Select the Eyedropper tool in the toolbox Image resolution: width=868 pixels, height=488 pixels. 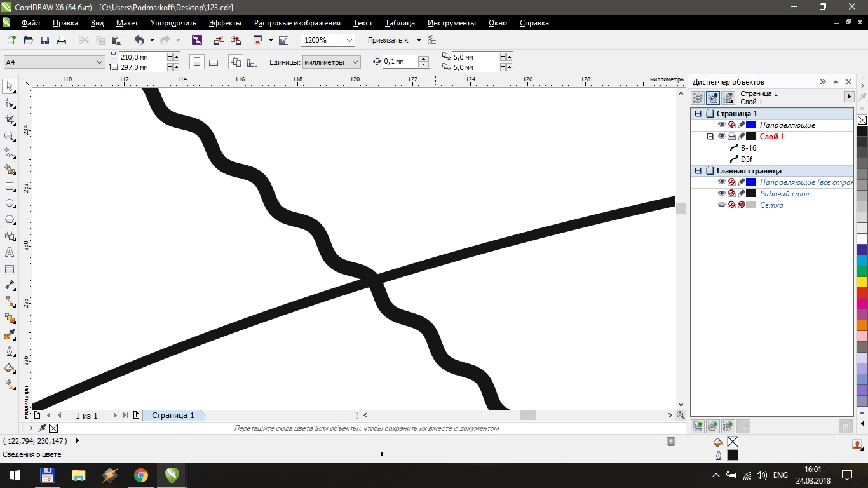(x=10, y=335)
